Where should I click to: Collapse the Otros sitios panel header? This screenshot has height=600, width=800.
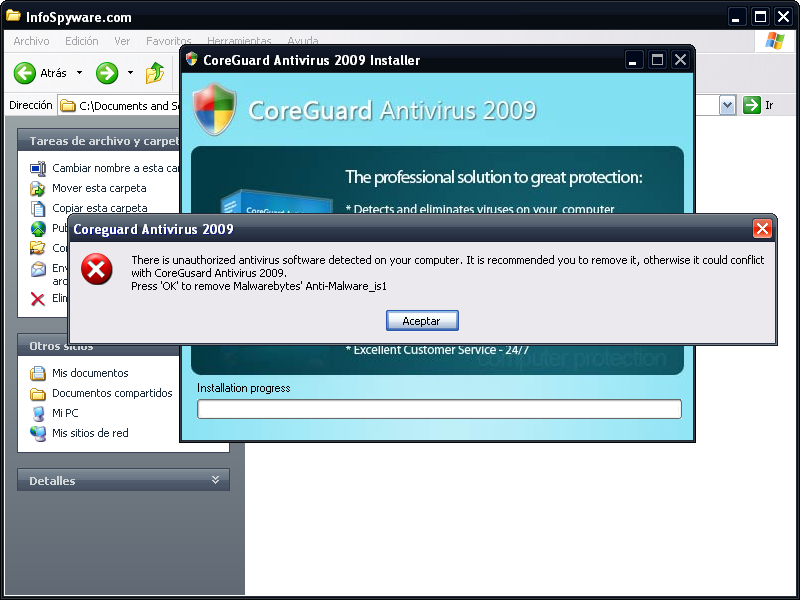(x=99, y=346)
